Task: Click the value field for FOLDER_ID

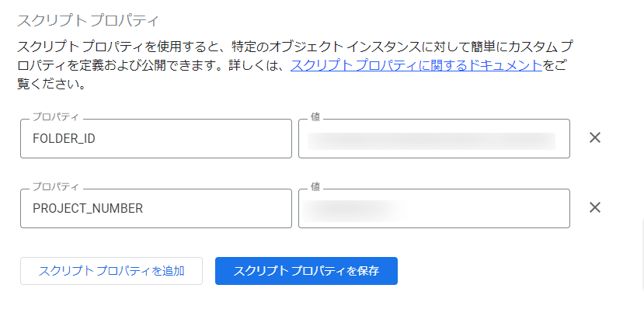Action: 434,139
